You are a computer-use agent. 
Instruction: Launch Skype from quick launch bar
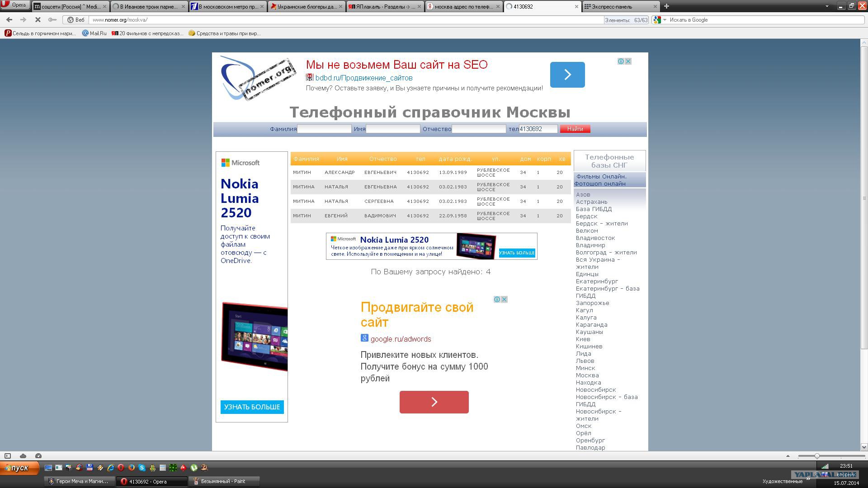[x=142, y=468]
